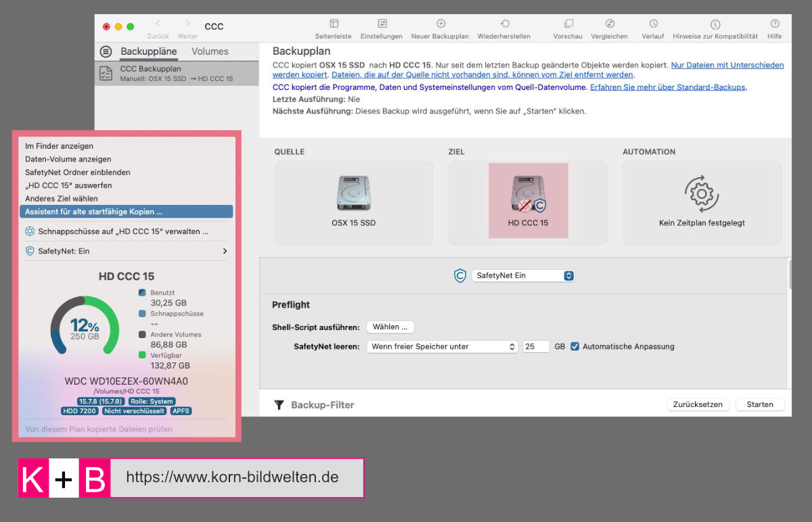Click the Vergleichen toolbar icon
This screenshot has height=522, width=812.
[x=610, y=24]
